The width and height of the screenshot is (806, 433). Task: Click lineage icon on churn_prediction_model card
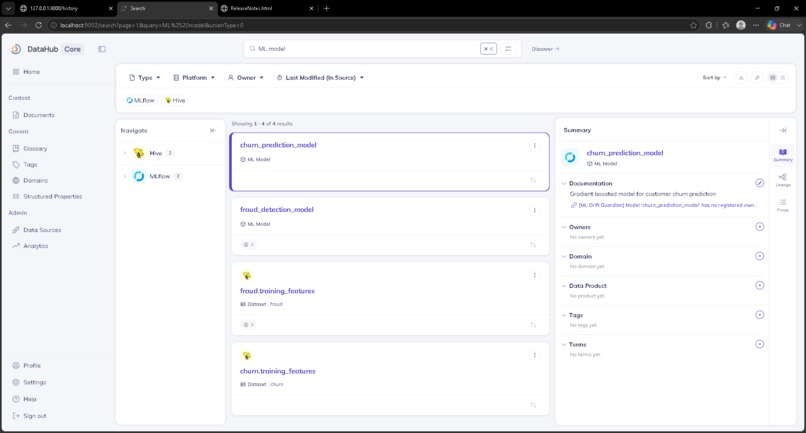pyautogui.click(x=533, y=181)
